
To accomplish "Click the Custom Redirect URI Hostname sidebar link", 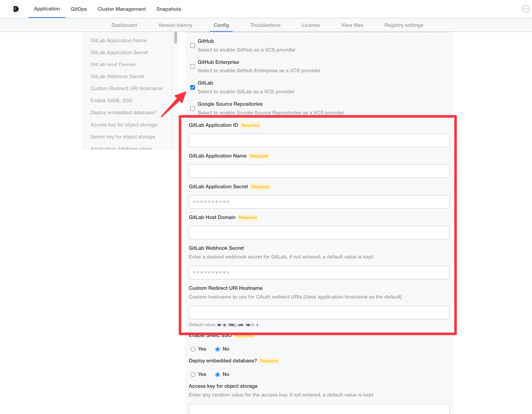I will 126,88.
